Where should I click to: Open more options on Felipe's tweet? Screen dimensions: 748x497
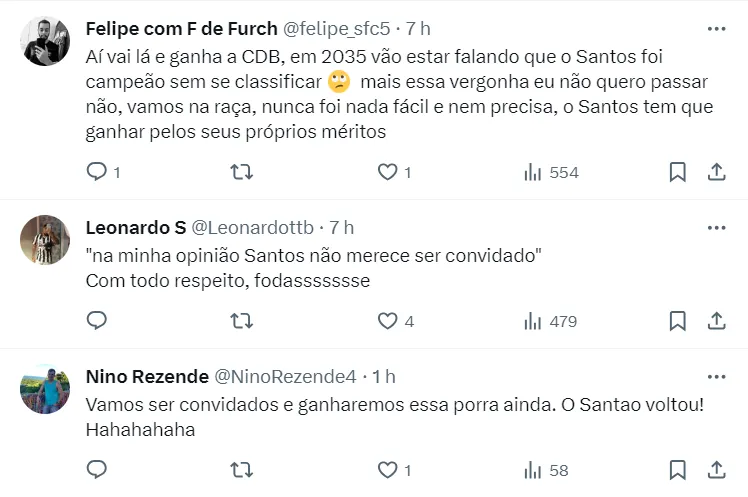[716, 28]
